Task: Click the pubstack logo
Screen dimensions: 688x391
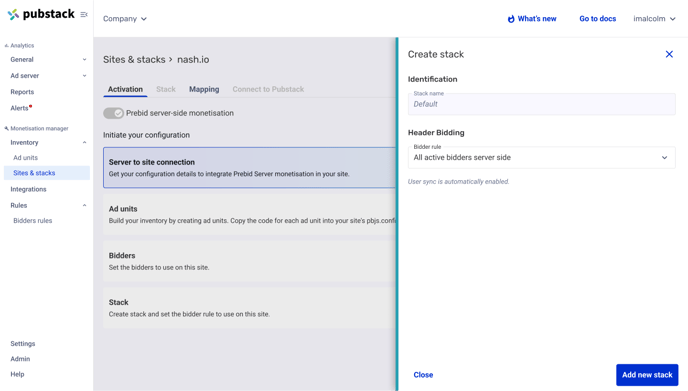Action: point(41,14)
